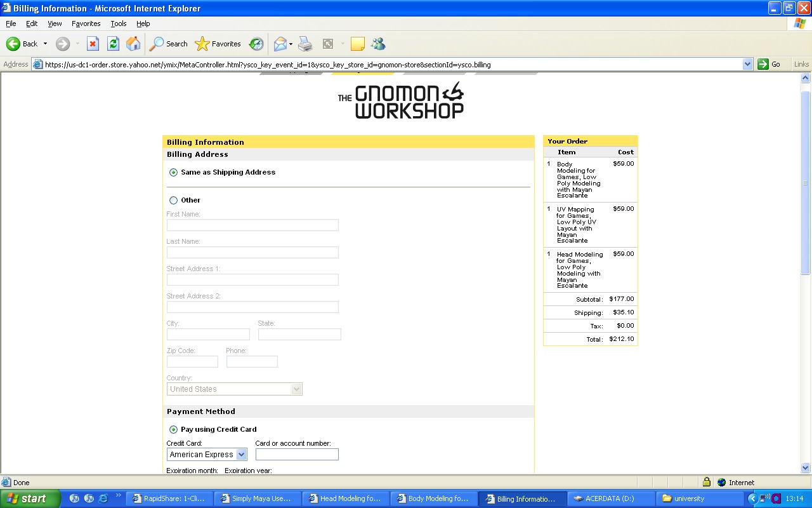Expand the Mail dropdown arrow

point(291,44)
